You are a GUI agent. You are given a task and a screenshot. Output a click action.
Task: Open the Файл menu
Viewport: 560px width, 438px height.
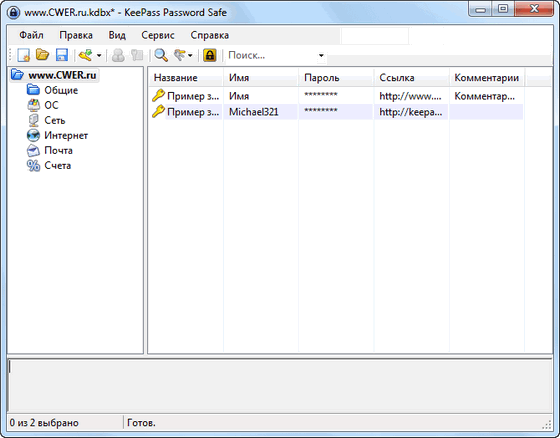click(31, 35)
